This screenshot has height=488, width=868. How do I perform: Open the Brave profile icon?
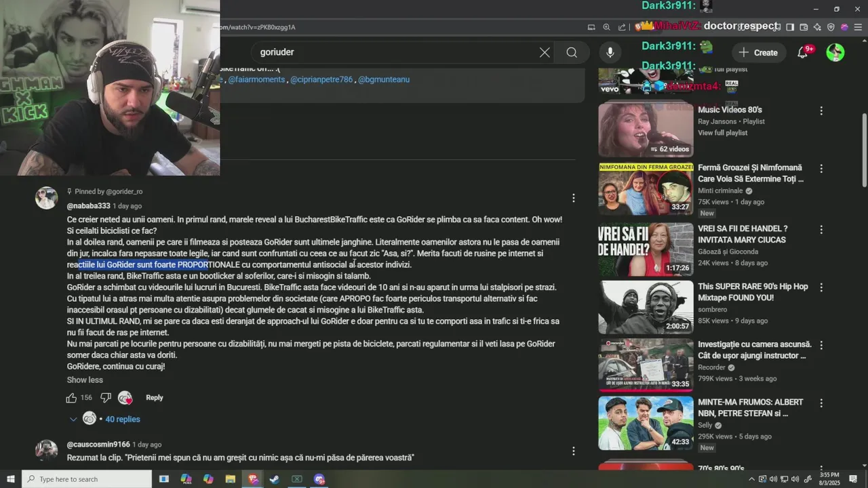point(844,27)
